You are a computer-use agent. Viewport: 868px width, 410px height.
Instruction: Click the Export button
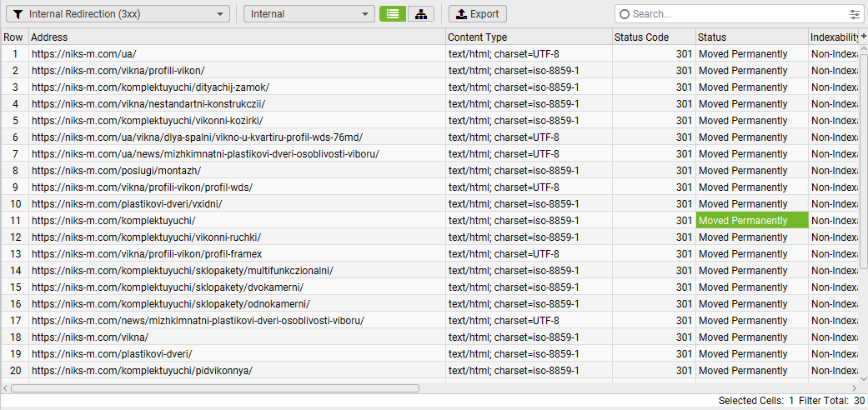click(x=477, y=14)
